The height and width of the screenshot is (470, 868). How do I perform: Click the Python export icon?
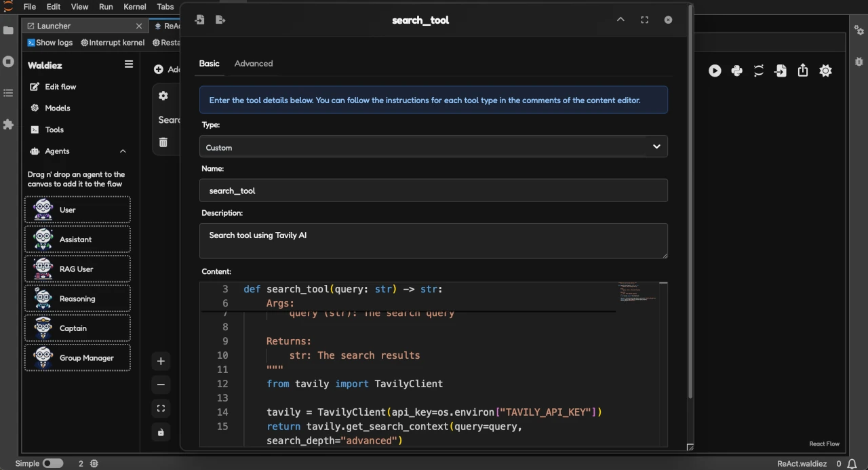pos(736,71)
